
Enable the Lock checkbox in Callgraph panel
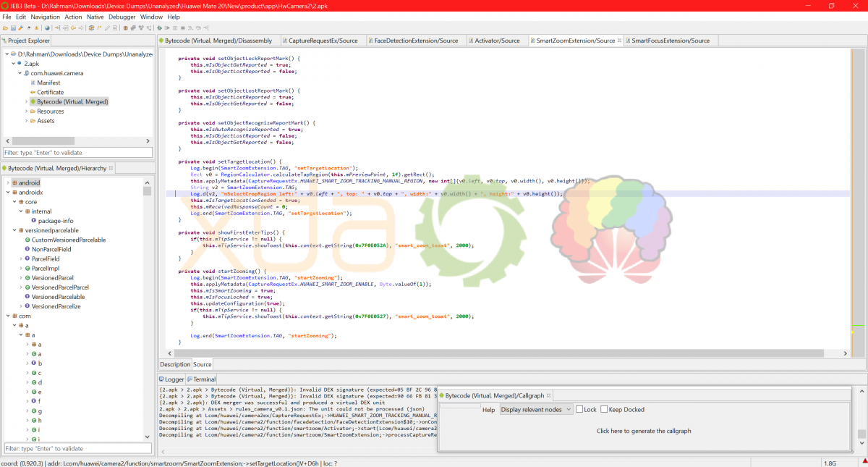[x=579, y=410]
